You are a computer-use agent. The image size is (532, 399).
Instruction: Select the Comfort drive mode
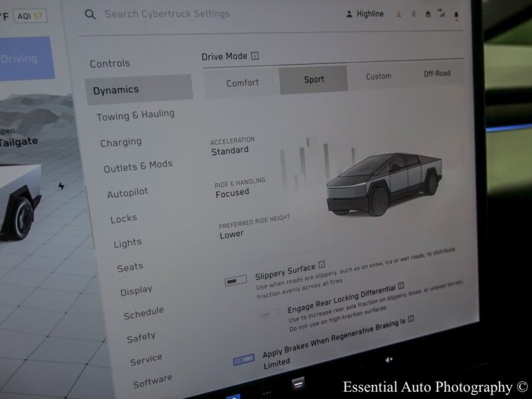[x=242, y=81]
